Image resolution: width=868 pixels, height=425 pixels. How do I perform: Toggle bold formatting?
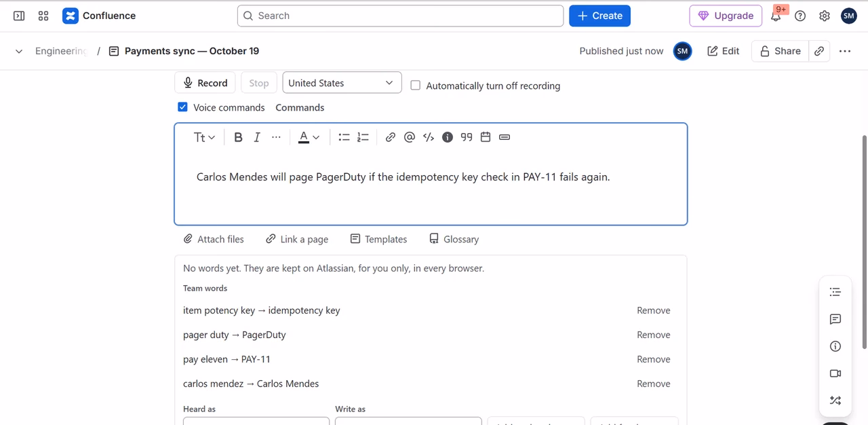[x=238, y=137]
